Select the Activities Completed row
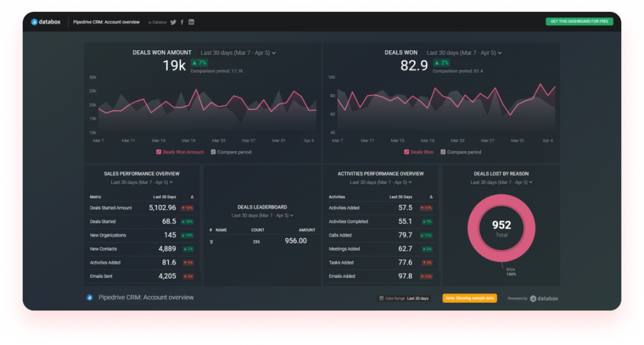 (380, 222)
